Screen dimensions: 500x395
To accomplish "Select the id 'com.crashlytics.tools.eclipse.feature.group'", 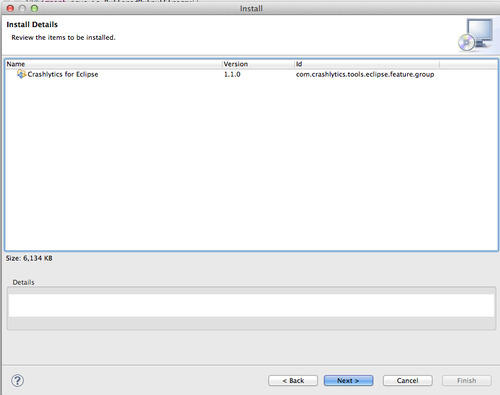I will 365,74.
